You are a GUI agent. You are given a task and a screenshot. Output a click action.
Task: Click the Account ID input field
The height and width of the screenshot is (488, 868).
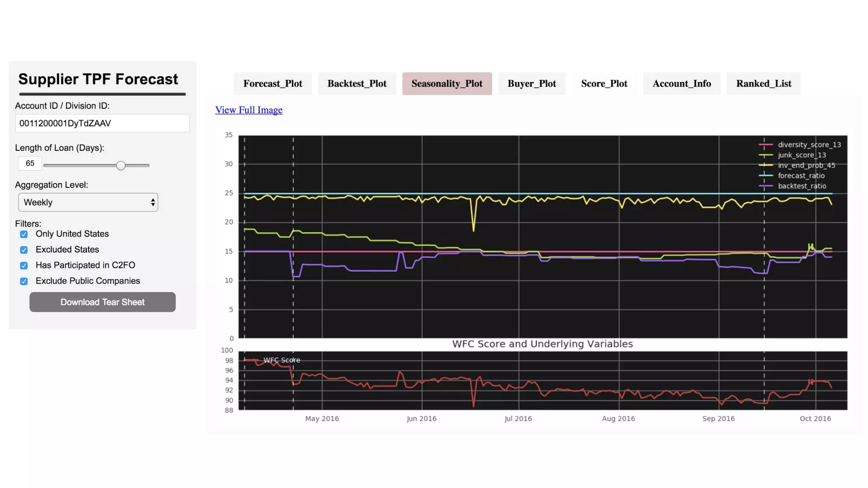(x=103, y=123)
